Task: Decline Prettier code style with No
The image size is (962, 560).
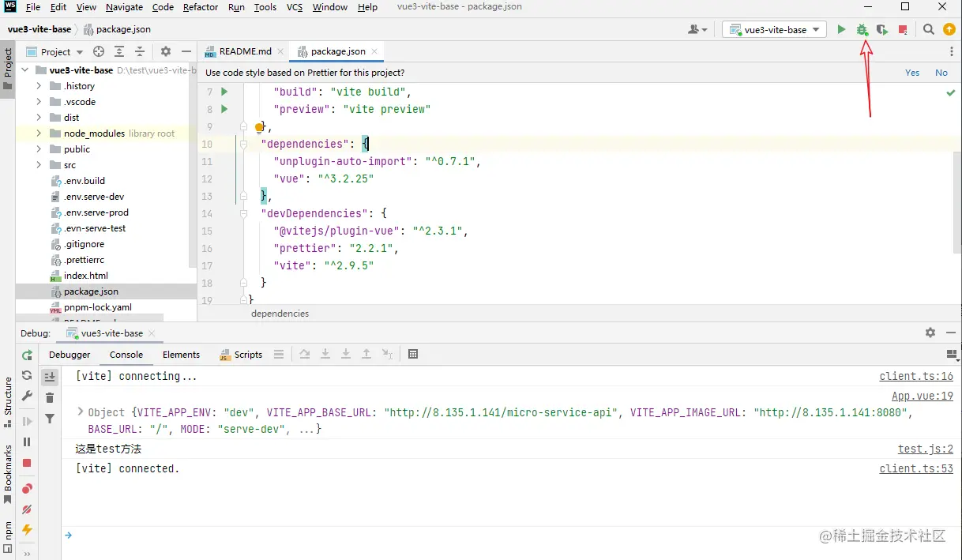Action: 941,73
